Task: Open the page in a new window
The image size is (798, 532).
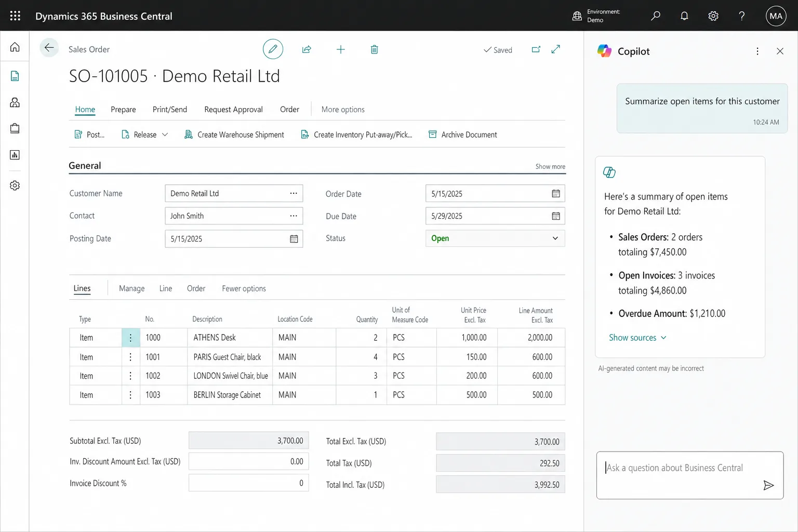Action: pos(536,49)
